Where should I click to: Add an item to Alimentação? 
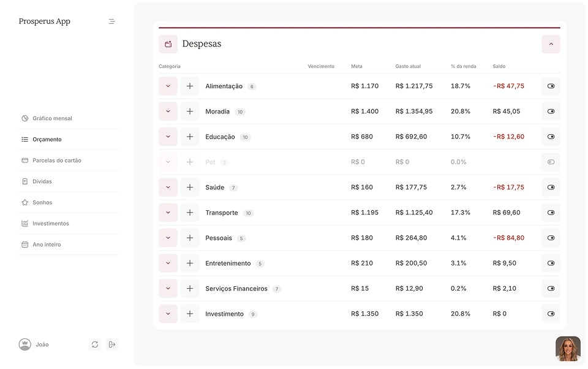click(190, 86)
